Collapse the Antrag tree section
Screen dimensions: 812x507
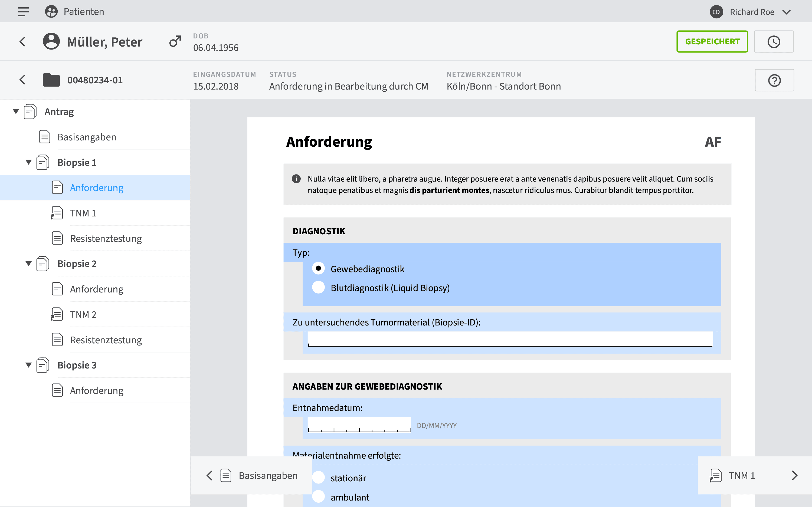click(15, 111)
